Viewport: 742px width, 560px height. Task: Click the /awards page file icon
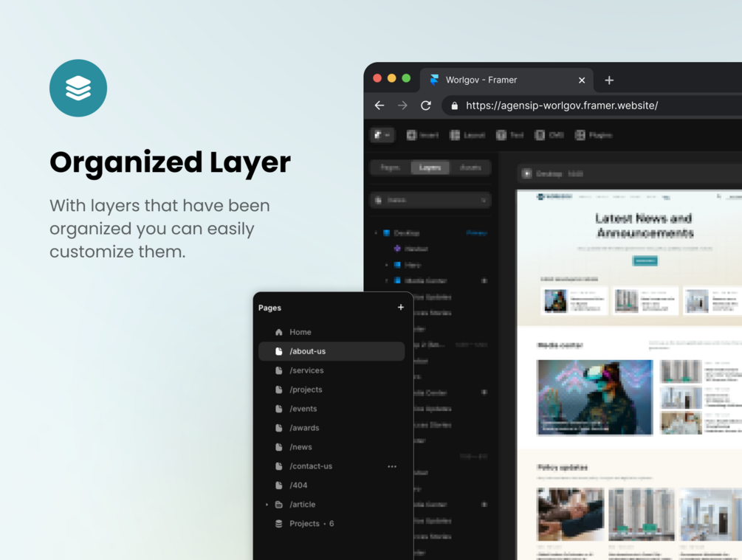(x=279, y=428)
